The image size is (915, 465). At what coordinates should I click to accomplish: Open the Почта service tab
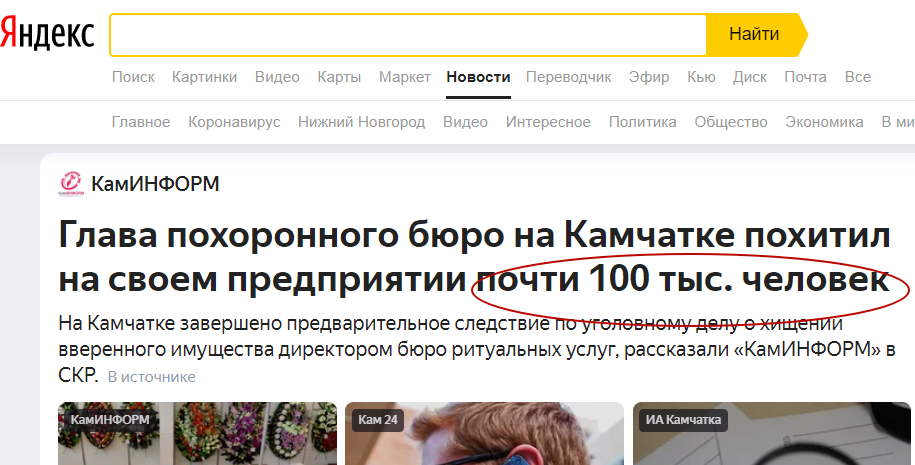[805, 77]
